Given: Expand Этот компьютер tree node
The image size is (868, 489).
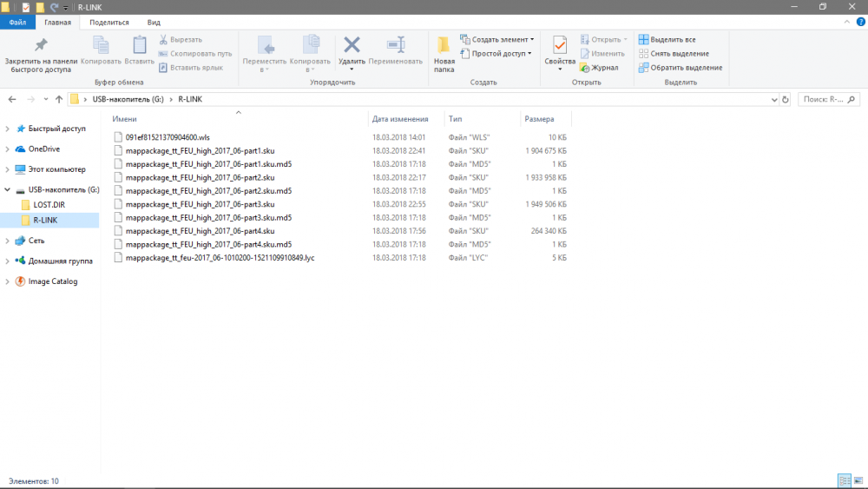Looking at the screenshot, I should click(7, 169).
